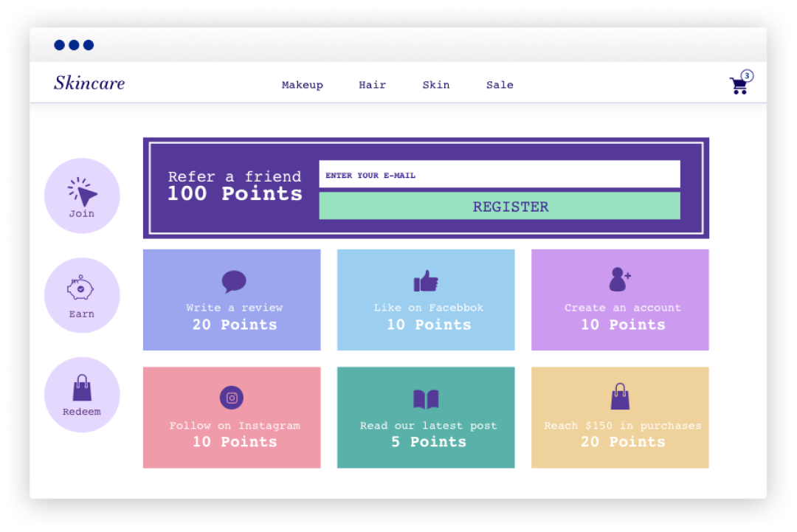
Task: Click the speech bubble review icon
Action: point(234,281)
